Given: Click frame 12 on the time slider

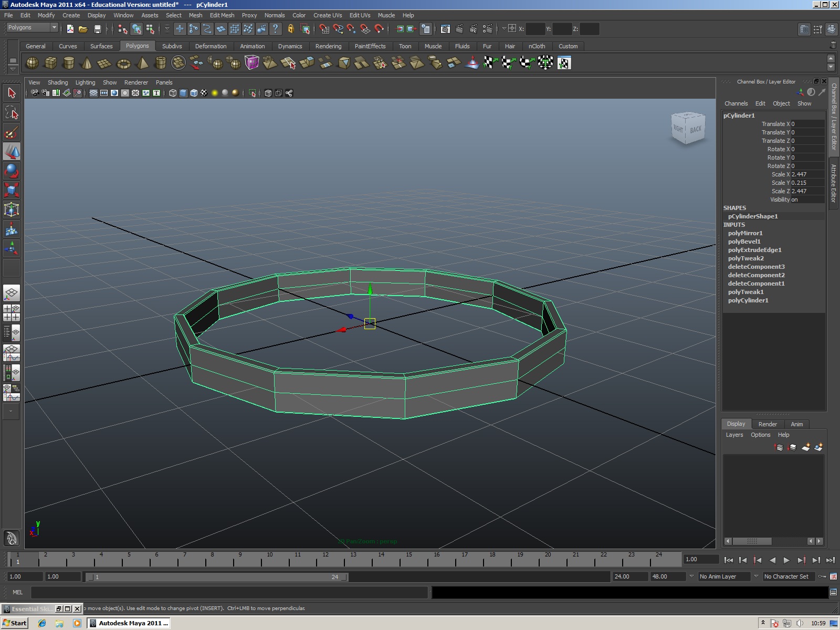Looking at the screenshot, I should [325, 561].
